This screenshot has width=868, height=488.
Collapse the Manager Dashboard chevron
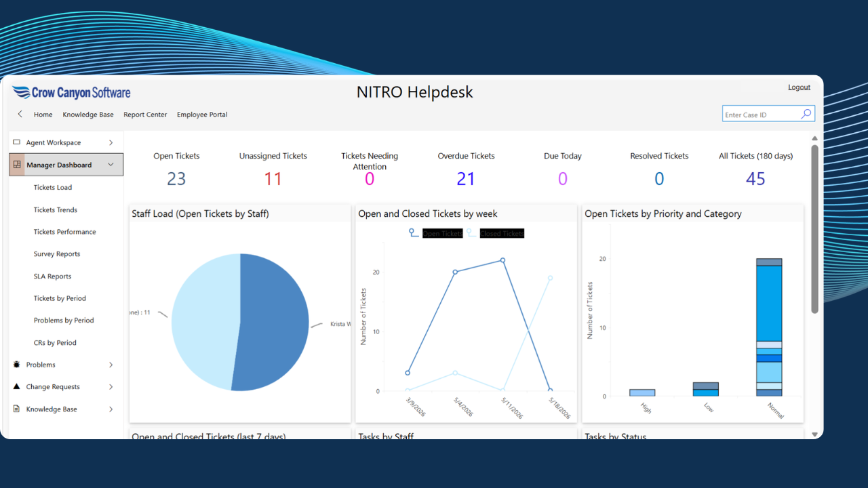click(x=111, y=165)
